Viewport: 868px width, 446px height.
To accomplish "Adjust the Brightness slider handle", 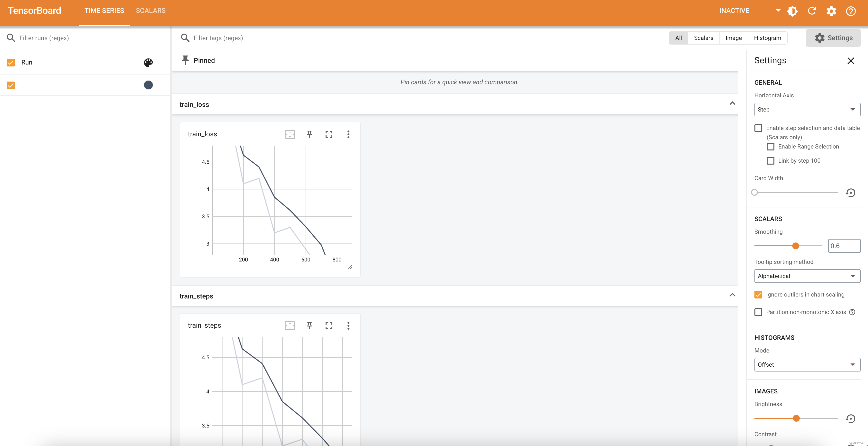I will pyautogui.click(x=796, y=418).
